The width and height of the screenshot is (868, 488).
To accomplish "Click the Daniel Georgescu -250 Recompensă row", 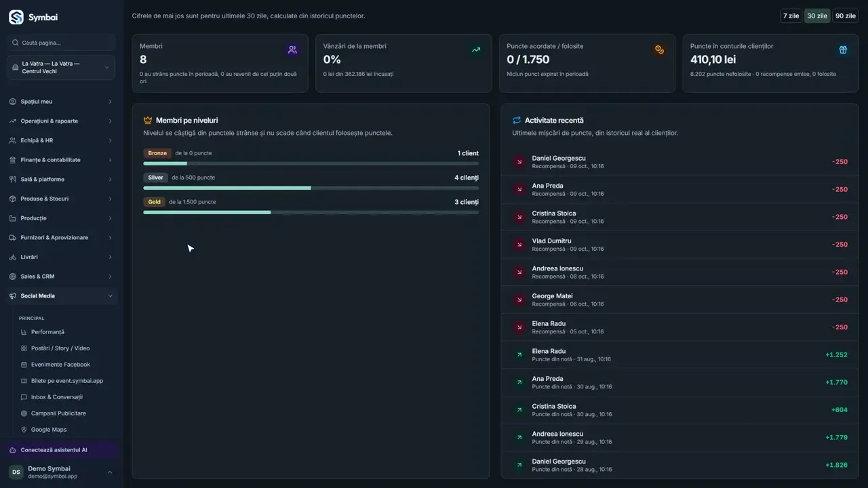I will (679, 162).
